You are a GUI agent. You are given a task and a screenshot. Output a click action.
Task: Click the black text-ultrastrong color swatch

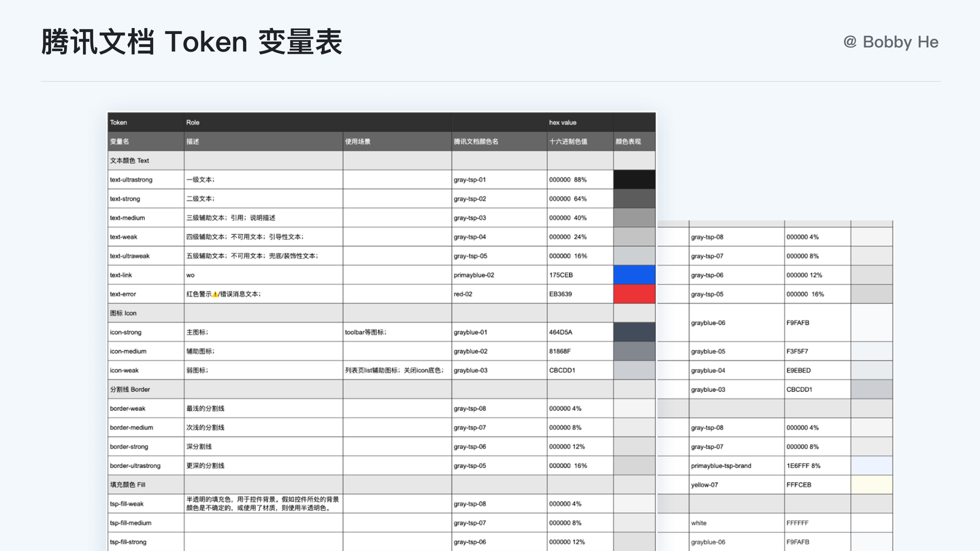coord(634,180)
